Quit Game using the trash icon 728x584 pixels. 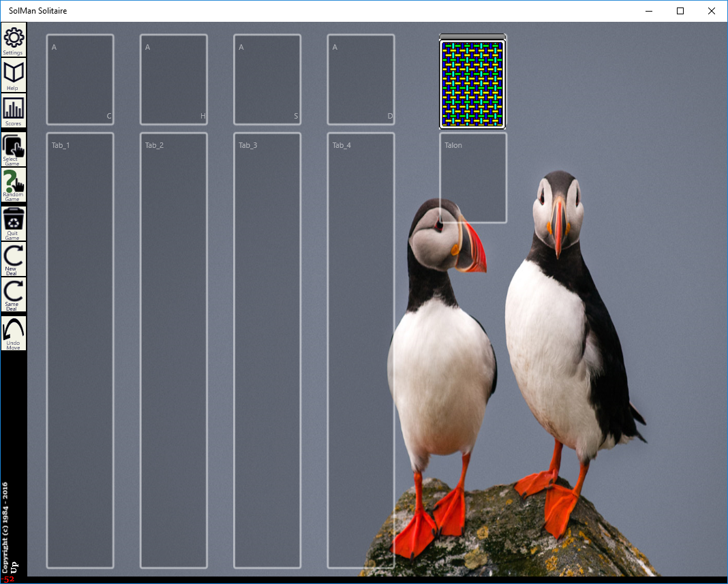pos(13,223)
